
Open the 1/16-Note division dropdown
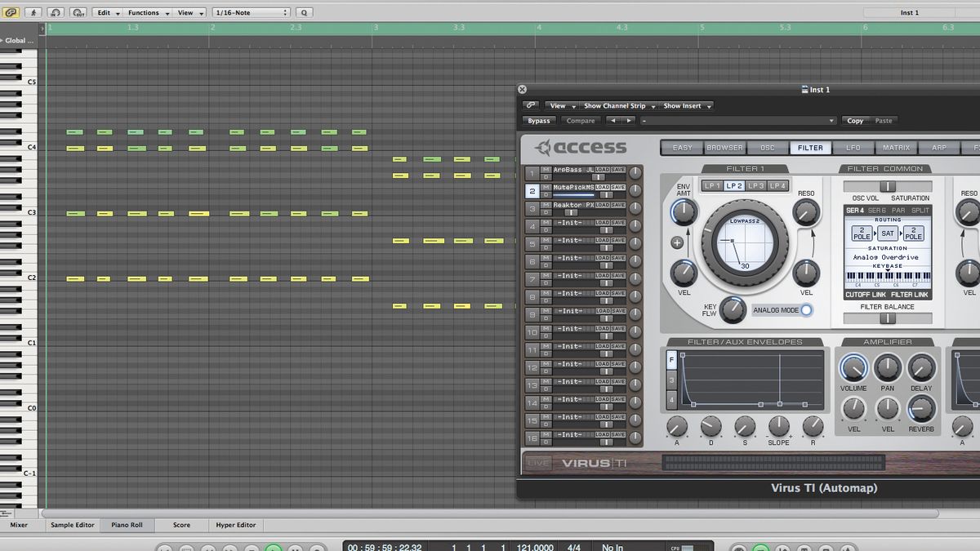[x=250, y=12]
